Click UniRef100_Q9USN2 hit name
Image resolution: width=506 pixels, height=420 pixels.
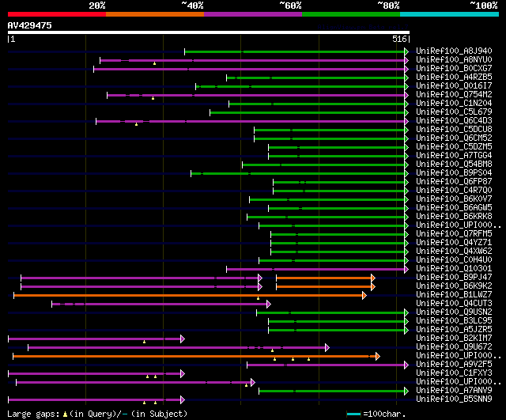tap(454, 312)
